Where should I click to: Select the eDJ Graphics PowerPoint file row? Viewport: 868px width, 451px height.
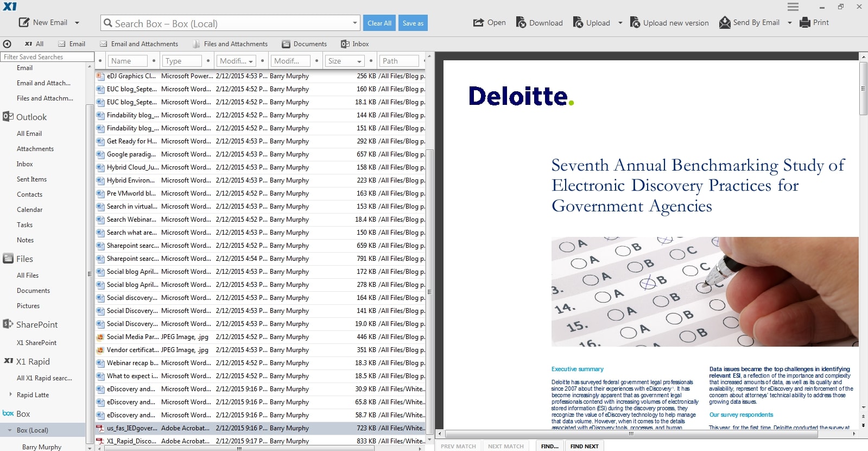[260, 76]
